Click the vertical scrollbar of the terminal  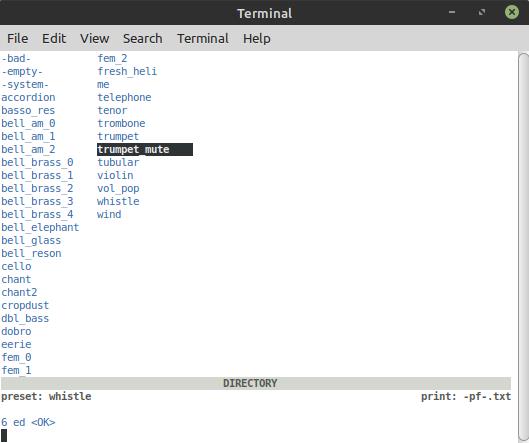[x=523, y=246]
